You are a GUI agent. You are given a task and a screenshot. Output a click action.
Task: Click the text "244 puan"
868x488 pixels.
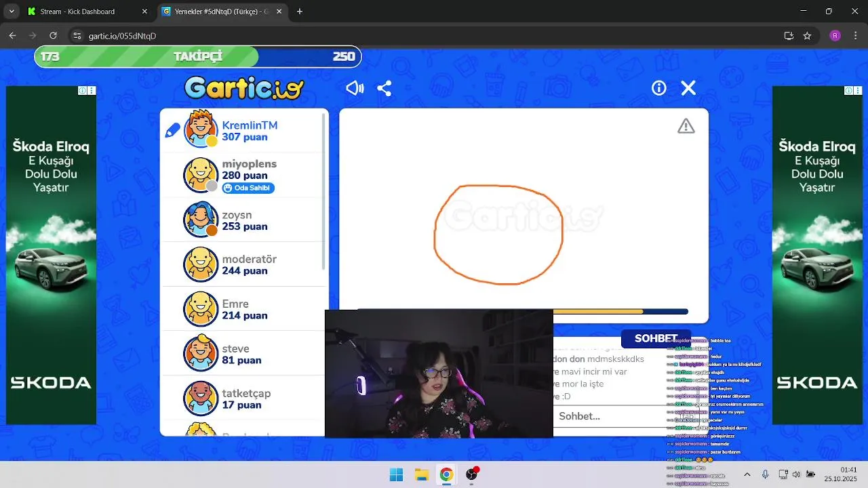coord(244,270)
